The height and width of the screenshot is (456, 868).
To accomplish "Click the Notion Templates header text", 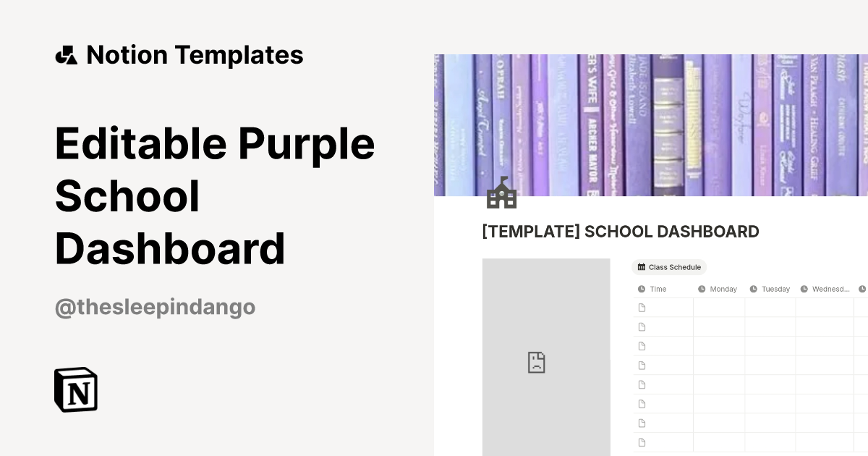I will pyautogui.click(x=195, y=54).
